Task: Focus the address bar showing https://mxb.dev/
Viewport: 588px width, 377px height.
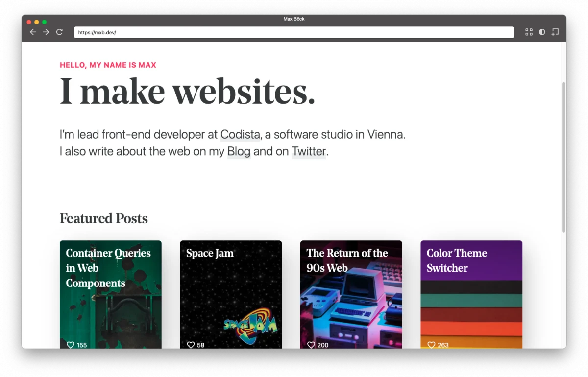Action: coord(294,32)
